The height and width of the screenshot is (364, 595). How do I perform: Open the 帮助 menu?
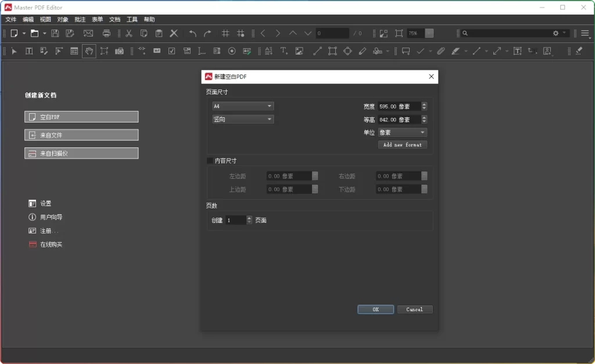[149, 19]
